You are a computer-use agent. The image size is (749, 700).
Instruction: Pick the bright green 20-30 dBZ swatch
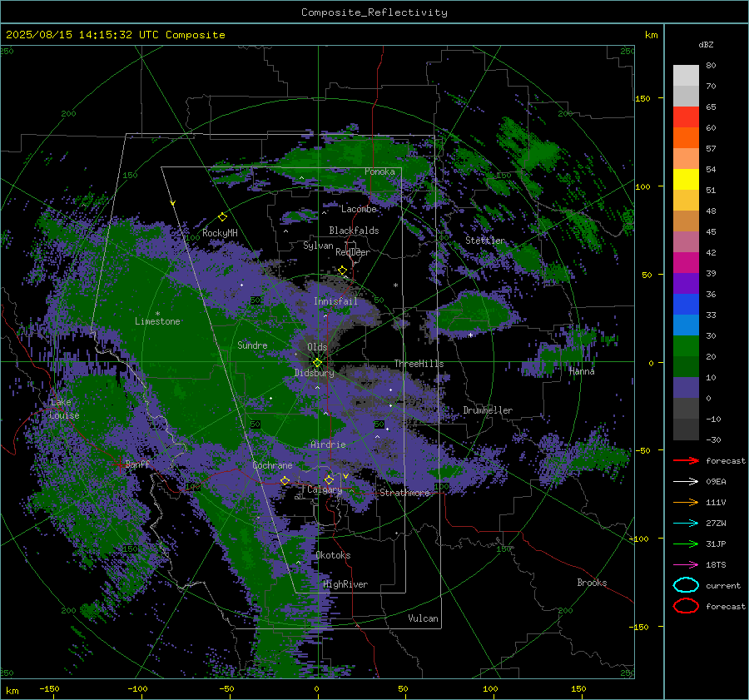pyautogui.click(x=686, y=345)
